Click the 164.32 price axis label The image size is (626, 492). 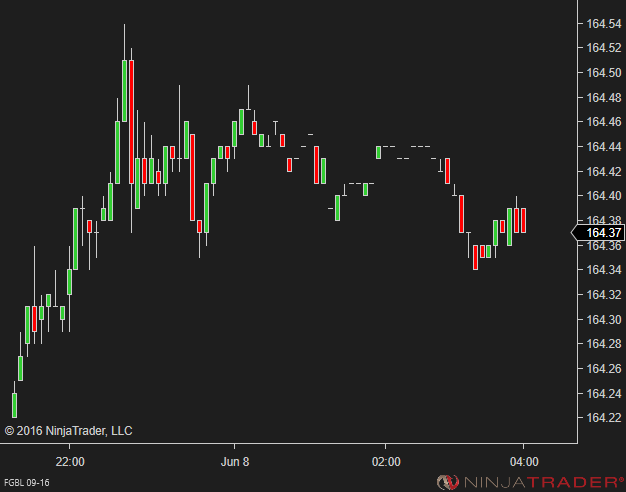[604, 295]
